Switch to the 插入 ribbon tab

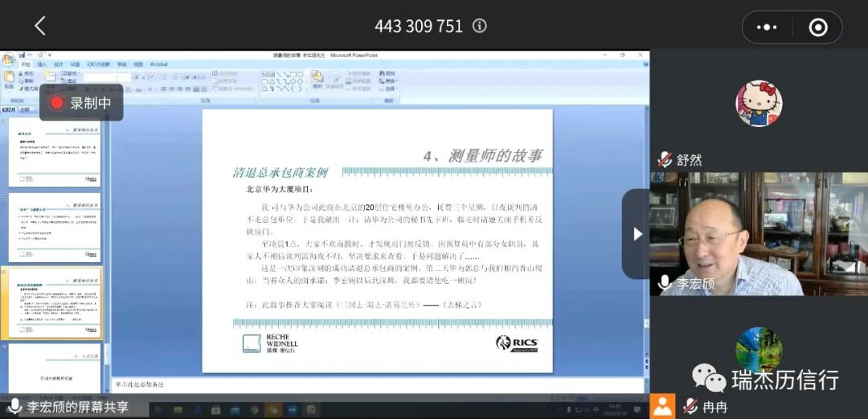coord(42,64)
